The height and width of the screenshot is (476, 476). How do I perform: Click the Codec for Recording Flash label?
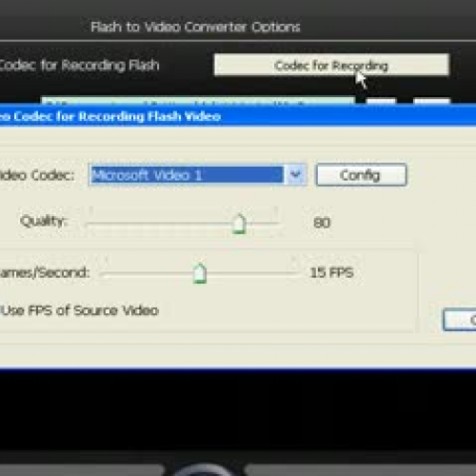click(x=78, y=65)
